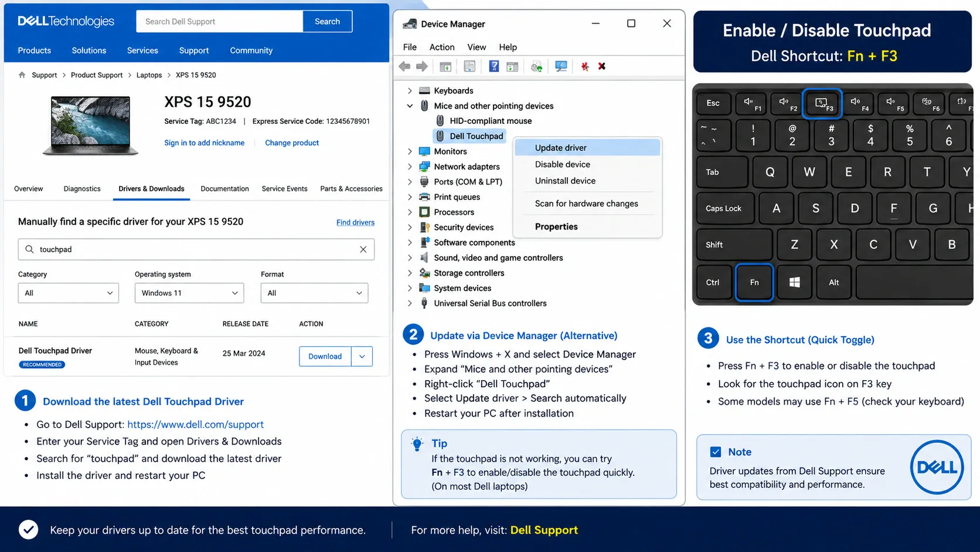Click the Network adapters category icon
The width and height of the screenshot is (980, 552).
point(424,167)
